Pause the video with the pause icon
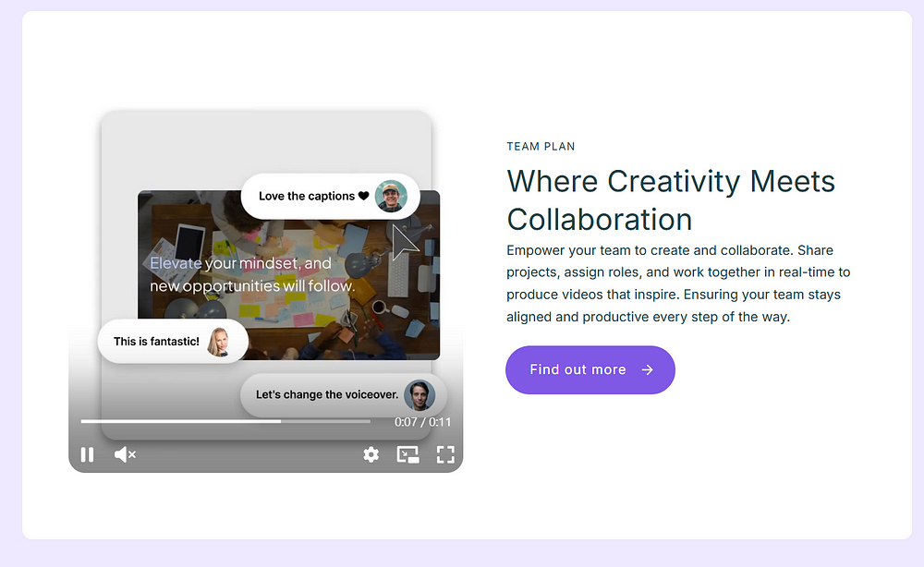The height and width of the screenshot is (567, 924). click(87, 454)
